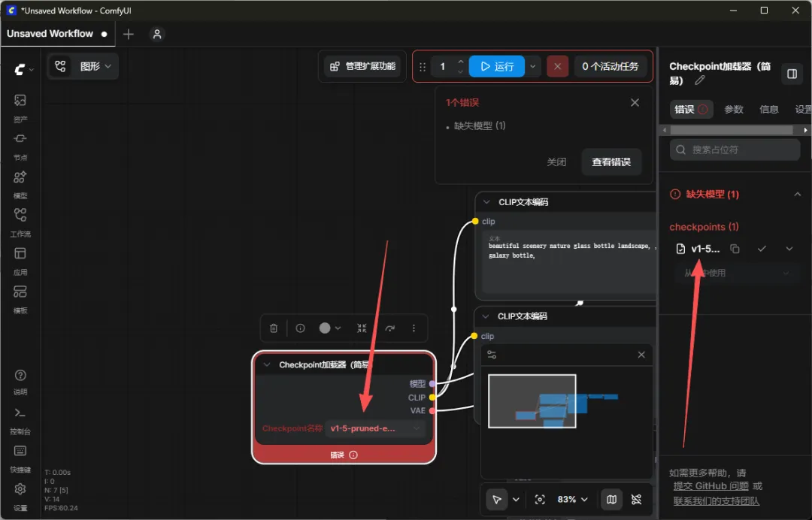Click 查看错误 to view errors
Image resolution: width=812 pixels, height=520 pixels.
coord(611,162)
